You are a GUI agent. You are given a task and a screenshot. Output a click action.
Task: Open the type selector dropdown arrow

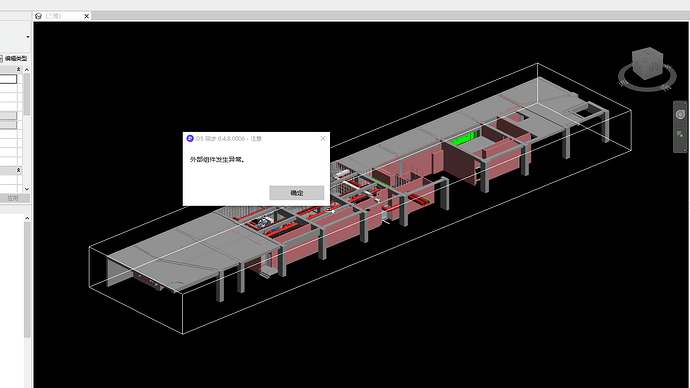click(x=28, y=37)
